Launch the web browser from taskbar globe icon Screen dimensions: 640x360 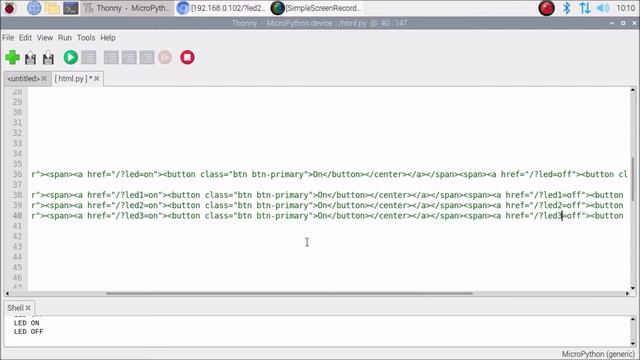tap(34, 8)
